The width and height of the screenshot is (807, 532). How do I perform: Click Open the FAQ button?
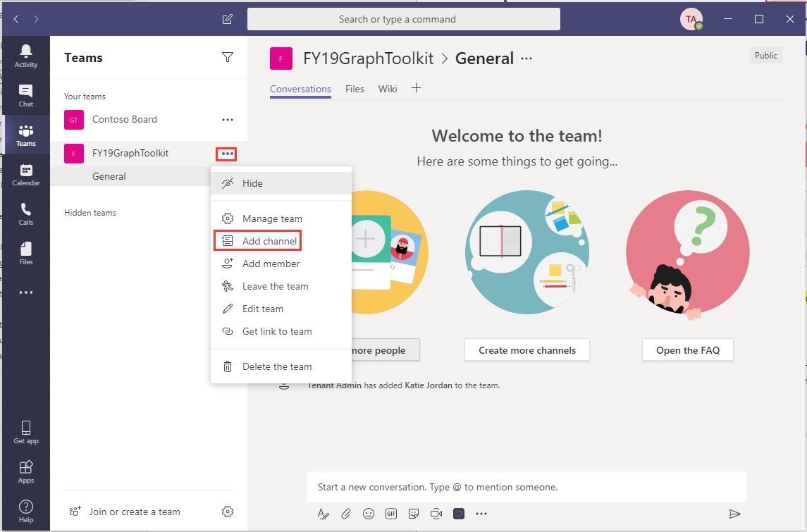point(688,350)
